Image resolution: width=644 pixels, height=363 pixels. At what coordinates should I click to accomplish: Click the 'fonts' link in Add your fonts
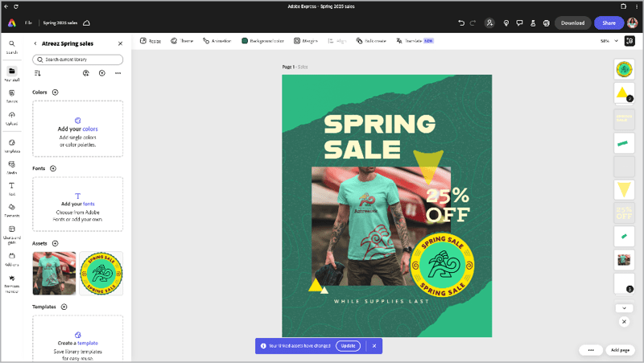(89, 204)
